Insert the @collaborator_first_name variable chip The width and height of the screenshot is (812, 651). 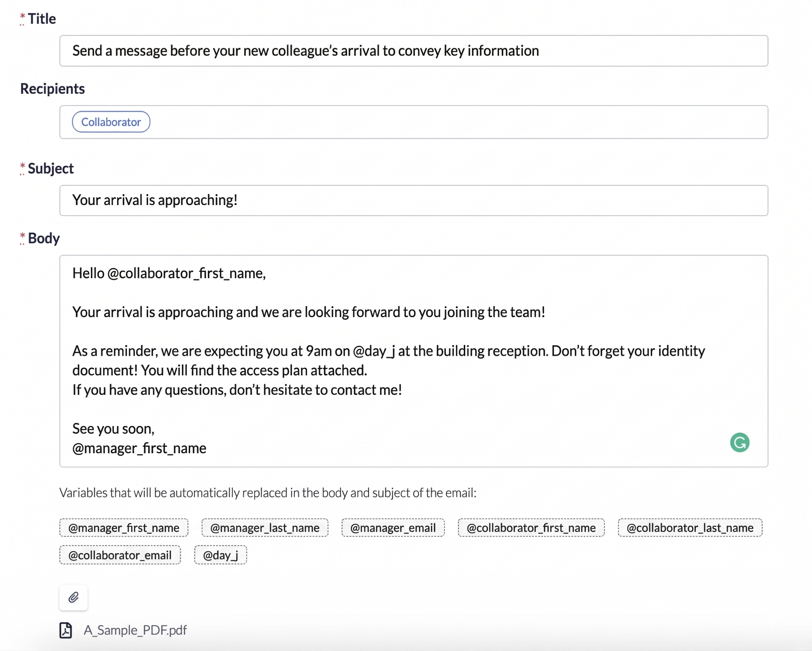pos(531,528)
